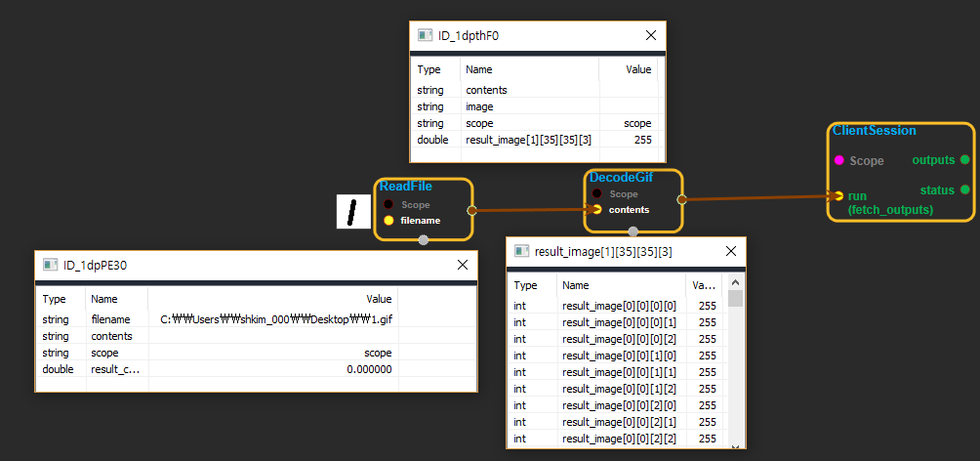Click the ReadFile filename input port
The height and width of the screenshot is (461, 980).
(388, 221)
